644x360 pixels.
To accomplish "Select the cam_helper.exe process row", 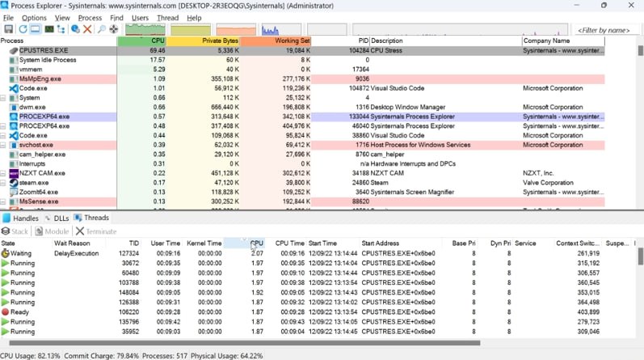I will click(x=302, y=155).
